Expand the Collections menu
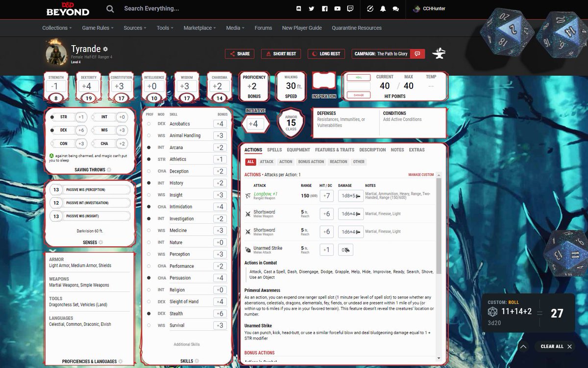Image resolution: width=588 pixels, height=368 pixels. pos(57,28)
